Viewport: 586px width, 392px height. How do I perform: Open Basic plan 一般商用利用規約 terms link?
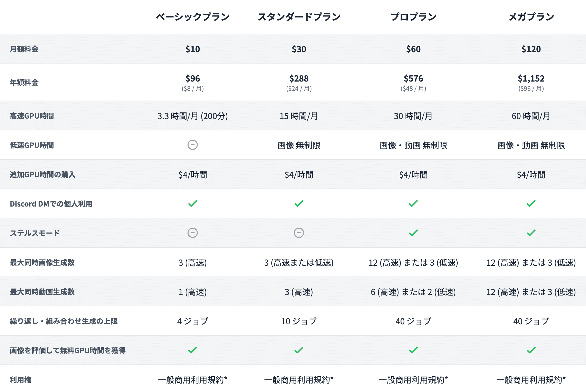[192, 380]
